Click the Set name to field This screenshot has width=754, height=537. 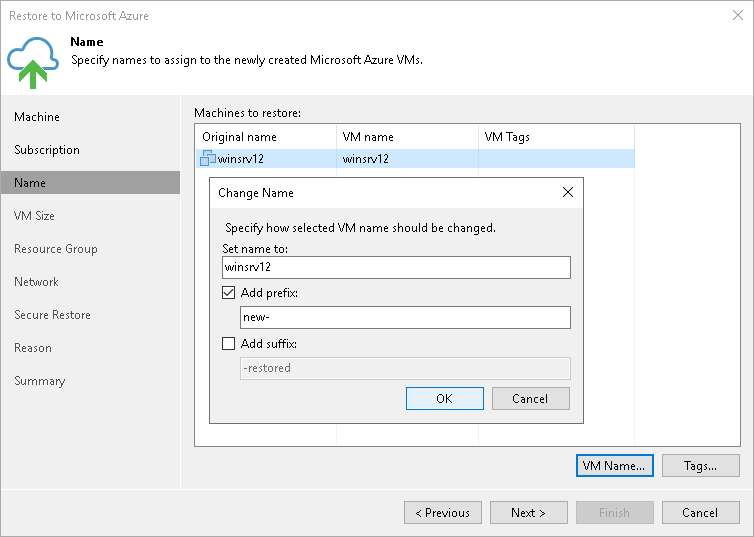coord(396,267)
